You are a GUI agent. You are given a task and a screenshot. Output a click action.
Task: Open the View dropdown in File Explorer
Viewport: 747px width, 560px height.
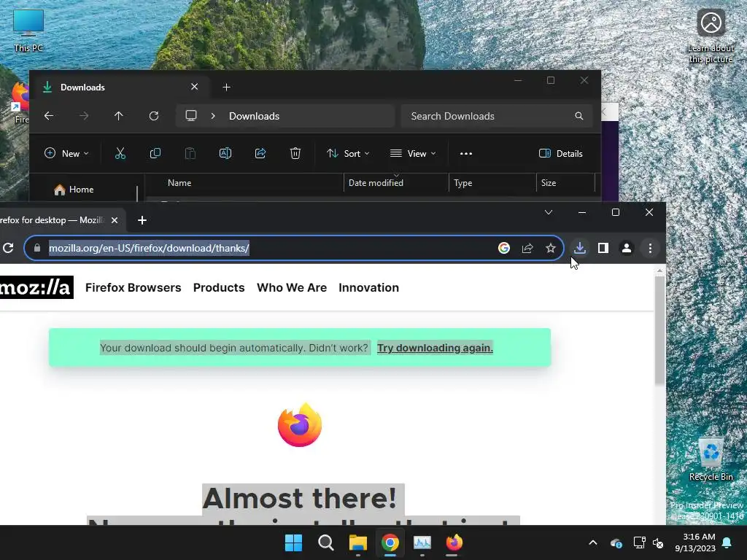click(413, 153)
